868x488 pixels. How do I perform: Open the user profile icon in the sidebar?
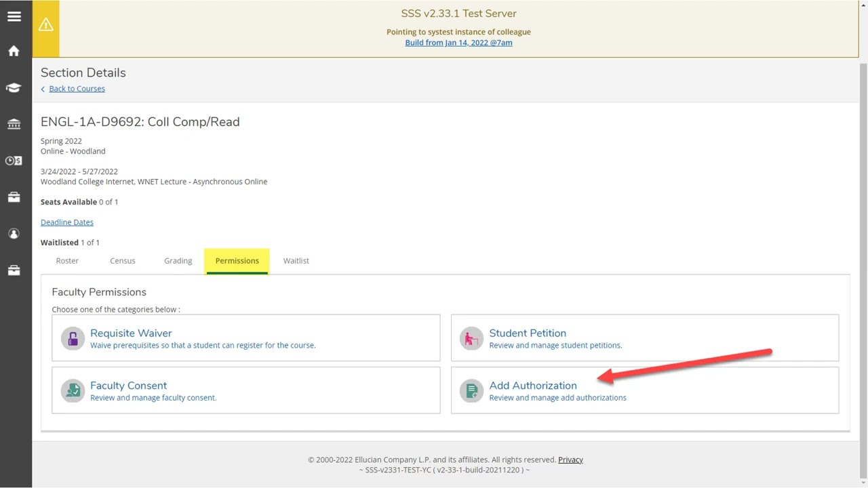coord(14,234)
